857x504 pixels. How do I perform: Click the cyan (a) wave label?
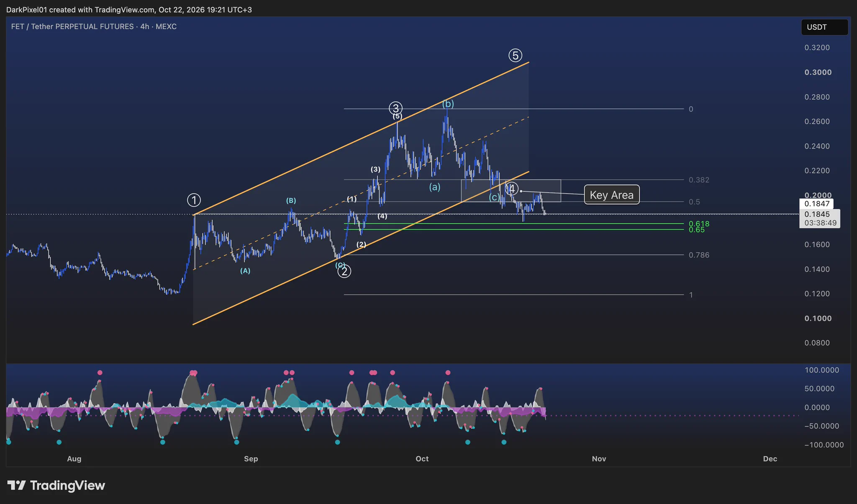click(435, 187)
